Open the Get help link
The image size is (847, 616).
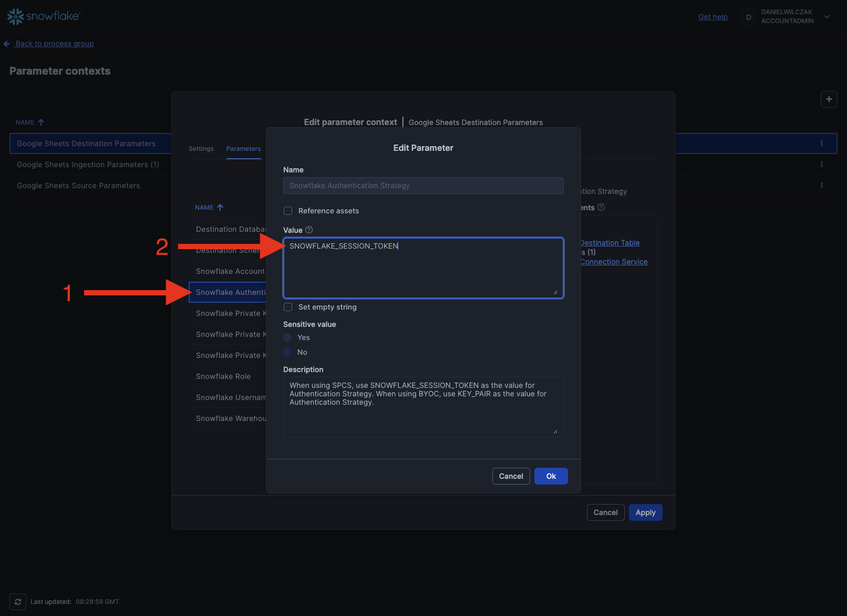(712, 17)
